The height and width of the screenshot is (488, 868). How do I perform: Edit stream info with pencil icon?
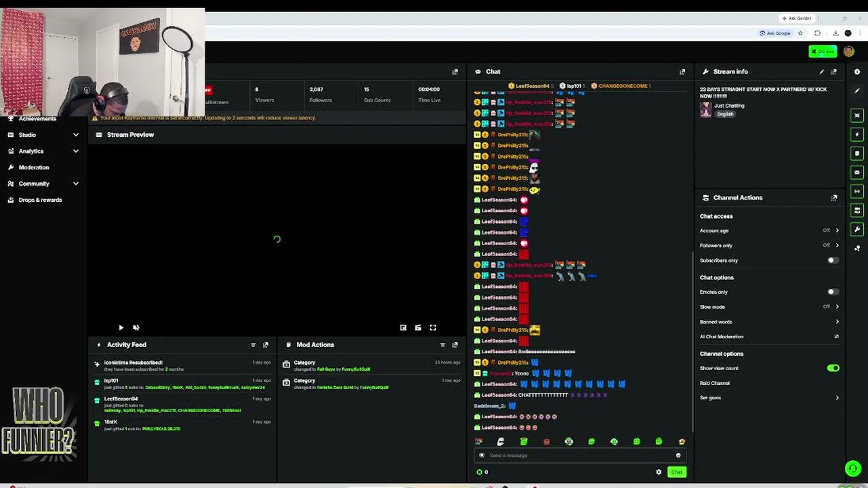[822, 72]
